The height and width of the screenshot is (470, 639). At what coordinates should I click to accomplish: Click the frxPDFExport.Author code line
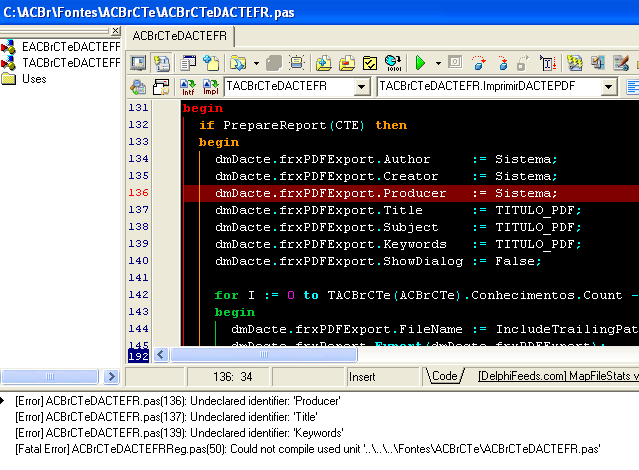[386, 159]
